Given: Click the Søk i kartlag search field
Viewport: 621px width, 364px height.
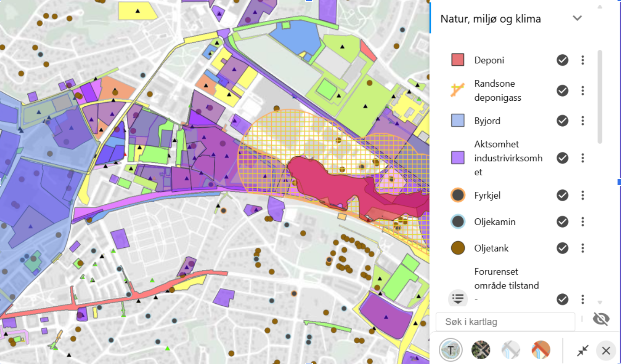Looking at the screenshot, I should [505, 322].
